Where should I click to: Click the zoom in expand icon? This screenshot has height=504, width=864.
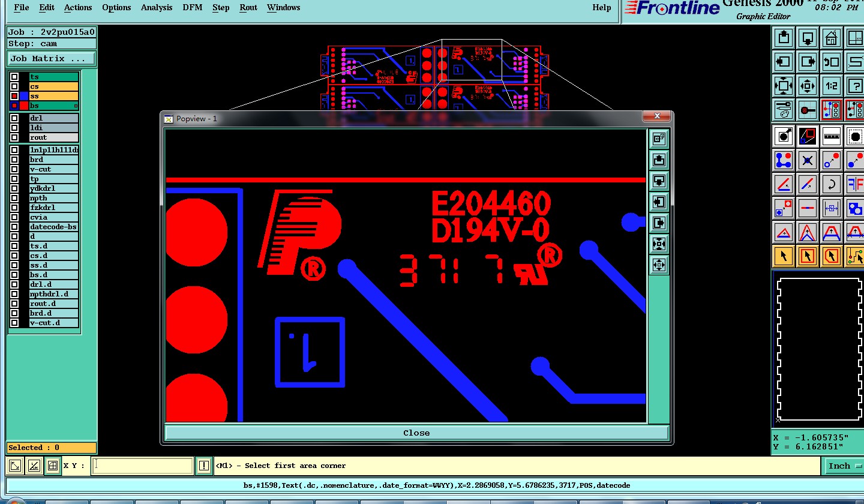(x=784, y=86)
